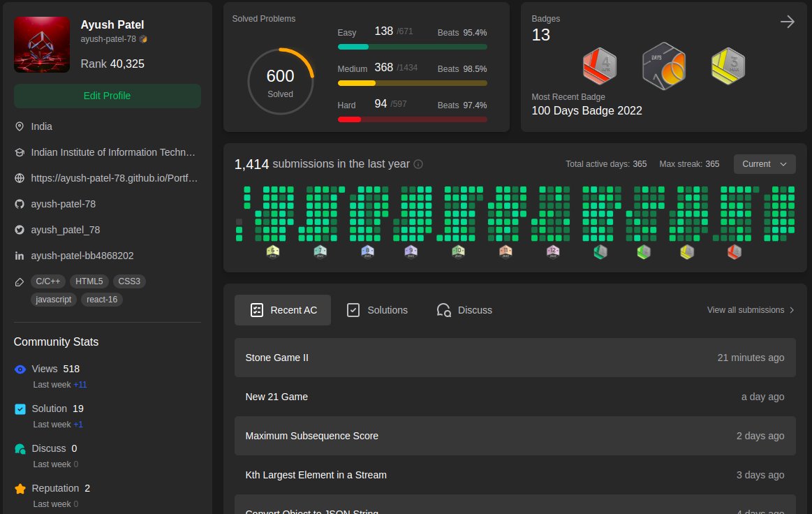812x514 pixels.
Task: Open Kth Largest Element in a Stream
Action: pyautogui.click(x=515, y=475)
